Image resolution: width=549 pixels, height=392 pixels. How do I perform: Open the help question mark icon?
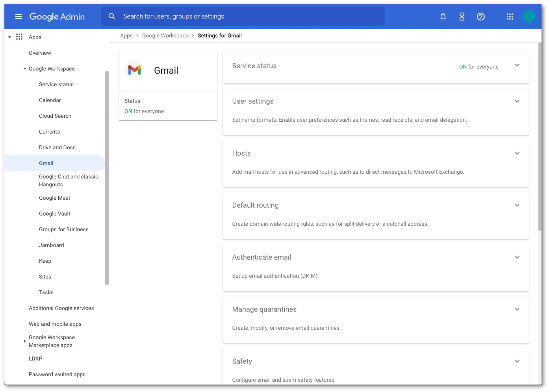point(480,17)
